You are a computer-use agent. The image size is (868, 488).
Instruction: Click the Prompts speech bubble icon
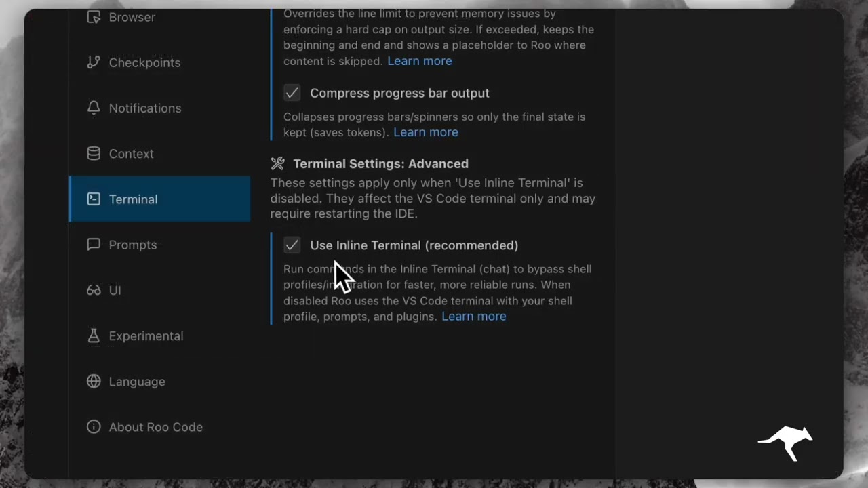[94, 245]
